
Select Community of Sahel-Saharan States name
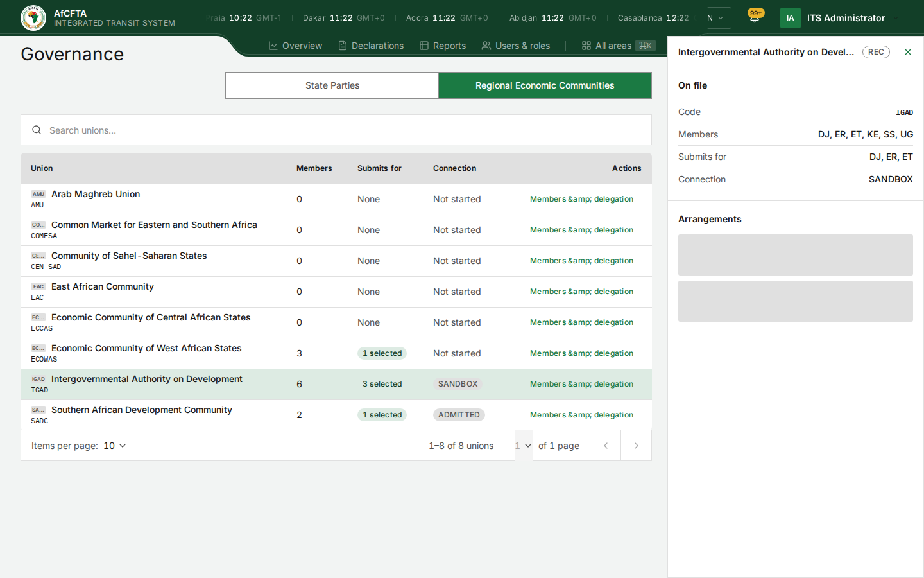(129, 256)
